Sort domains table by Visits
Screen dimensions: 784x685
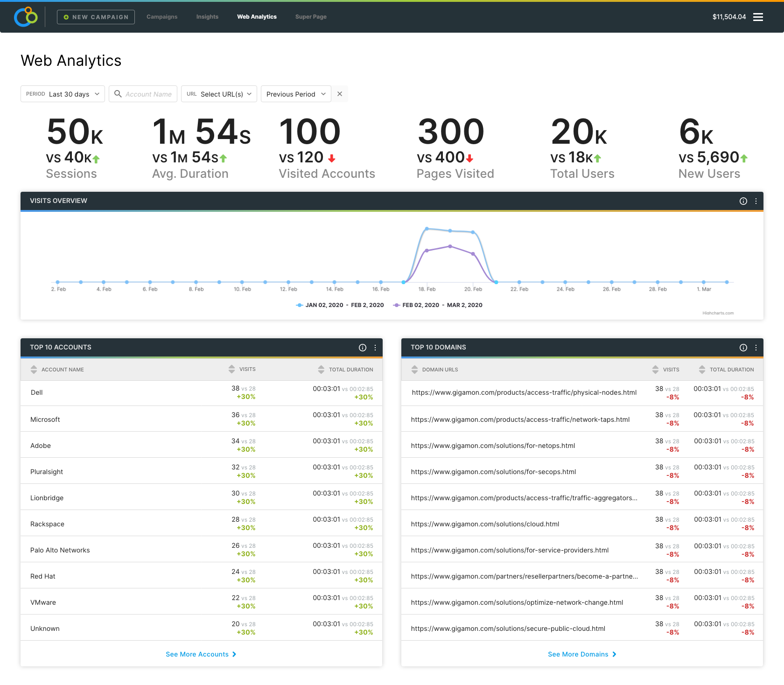click(655, 370)
